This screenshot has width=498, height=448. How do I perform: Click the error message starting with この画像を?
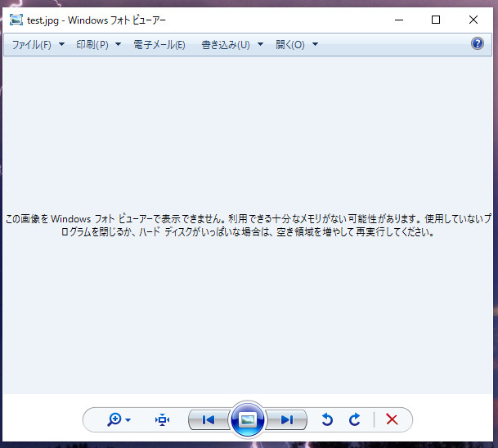click(x=248, y=226)
